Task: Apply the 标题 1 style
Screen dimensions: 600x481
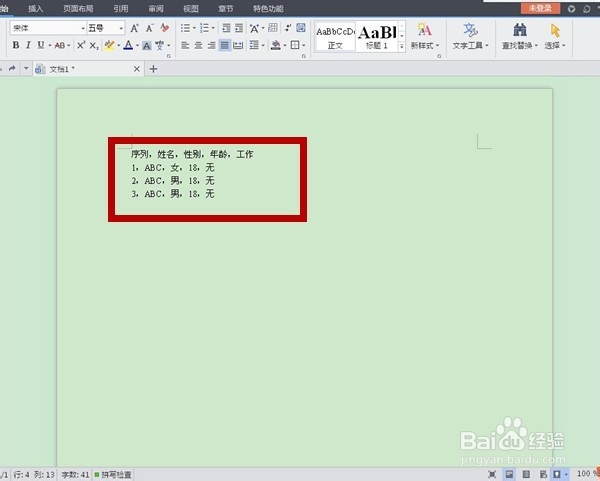Action: click(x=377, y=37)
